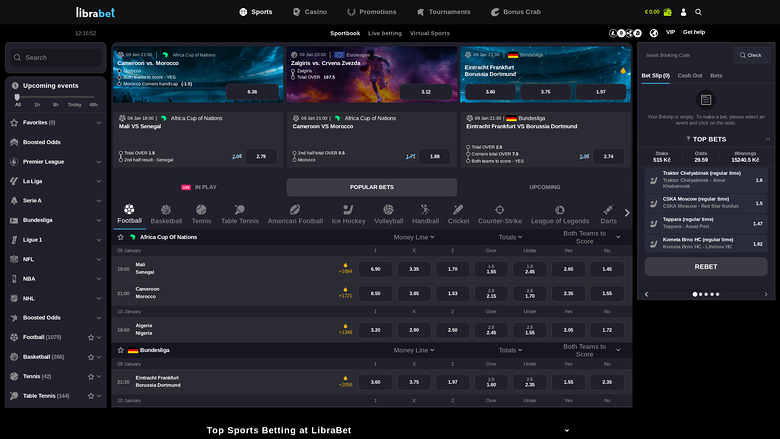Switch to Live betting tab
Screen dimensions: 780x439
click(x=385, y=33)
